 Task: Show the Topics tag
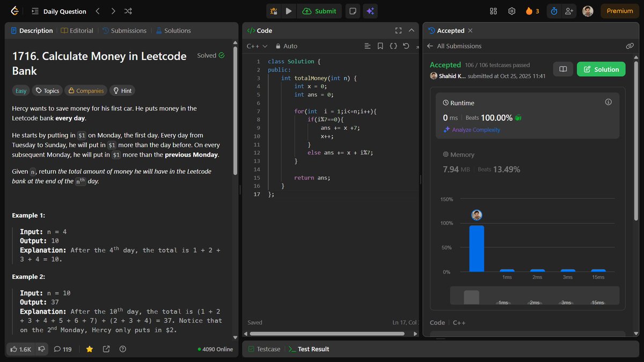pos(47,91)
